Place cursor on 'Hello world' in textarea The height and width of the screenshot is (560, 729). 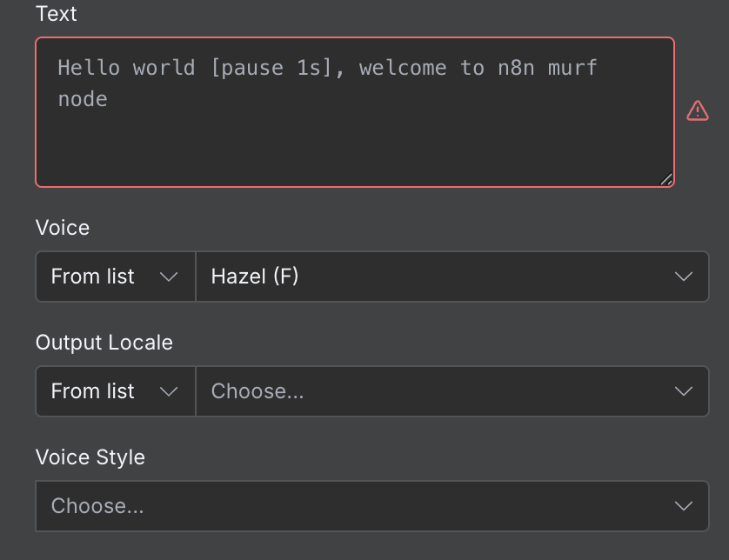click(126, 68)
